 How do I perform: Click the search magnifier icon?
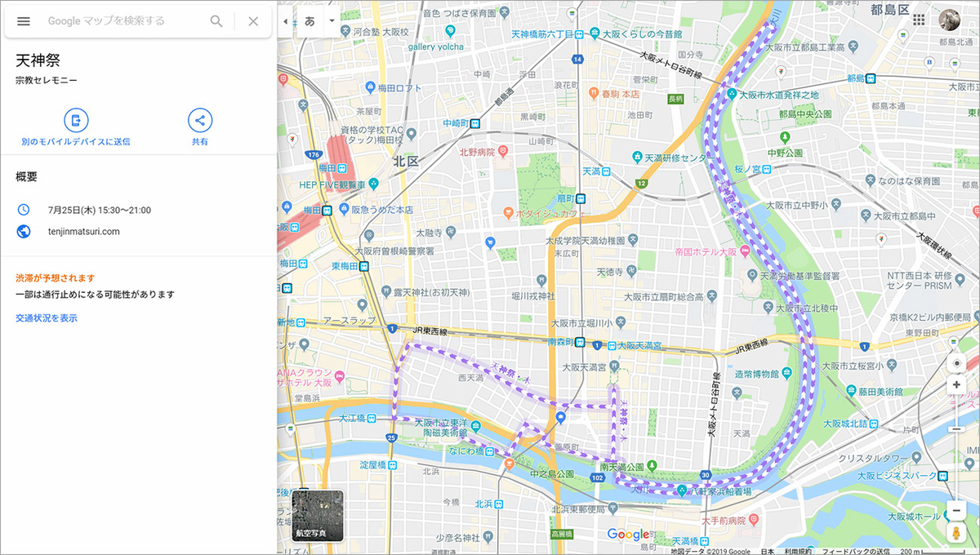(x=216, y=21)
